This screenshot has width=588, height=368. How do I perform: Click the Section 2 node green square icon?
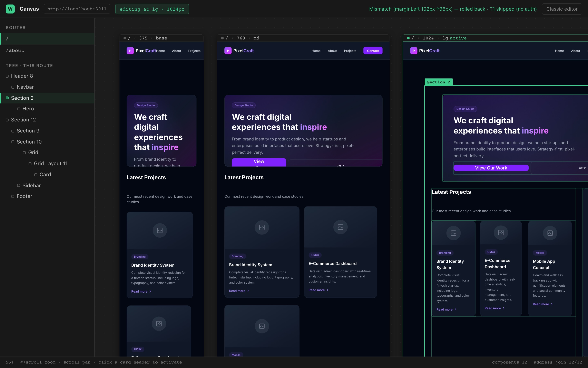click(7, 98)
